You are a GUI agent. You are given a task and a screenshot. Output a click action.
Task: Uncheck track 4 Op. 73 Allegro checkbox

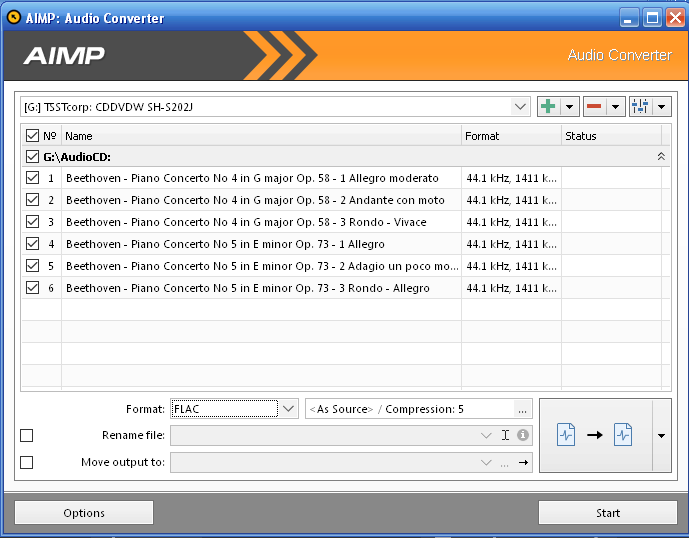[x=32, y=244]
